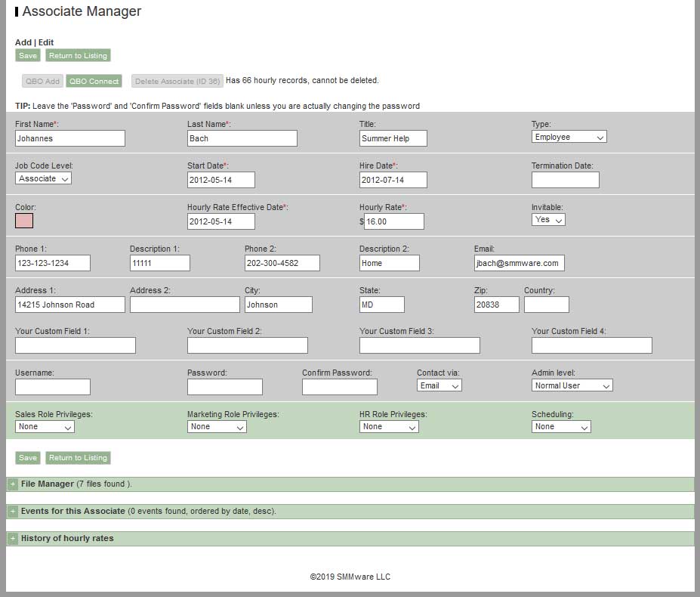Click the top Save button
This screenshot has height=597, width=700.
(28, 55)
